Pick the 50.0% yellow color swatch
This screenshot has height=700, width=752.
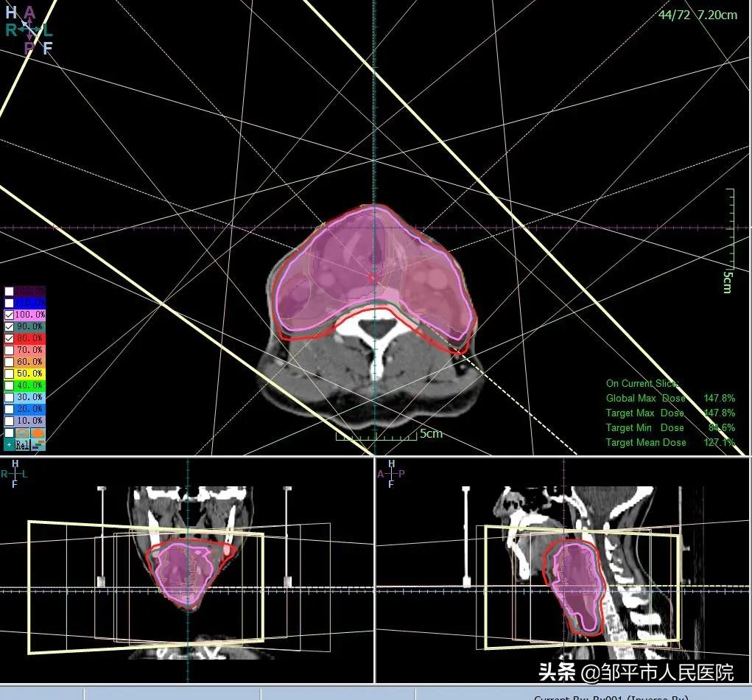30,374
